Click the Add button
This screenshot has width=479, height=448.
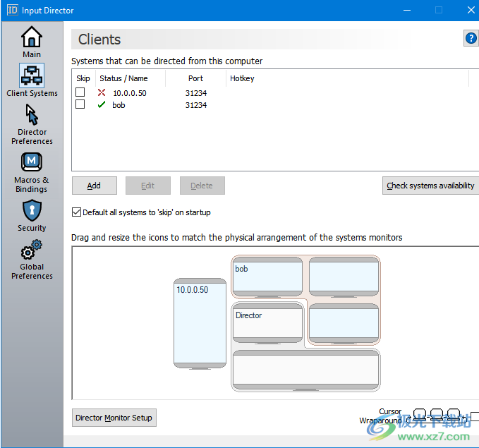point(94,186)
